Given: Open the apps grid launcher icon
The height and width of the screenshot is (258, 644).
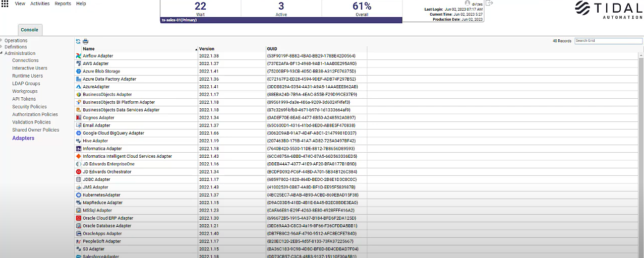Looking at the screenshot, I should tap(5, 4).
